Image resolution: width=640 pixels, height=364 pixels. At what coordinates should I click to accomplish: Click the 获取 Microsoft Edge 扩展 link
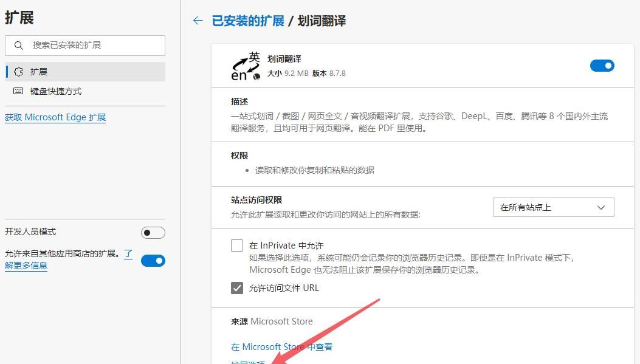(55, 117)
